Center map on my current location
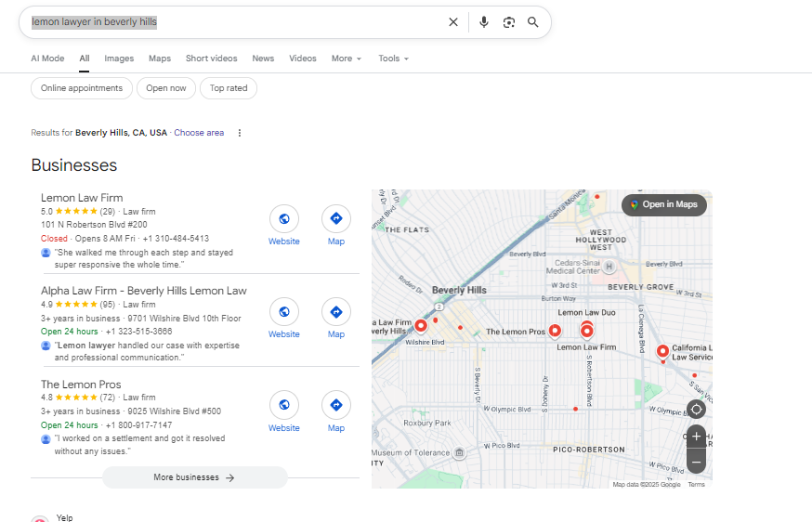This screenshot has width=812, height=522. coord(697,409)
